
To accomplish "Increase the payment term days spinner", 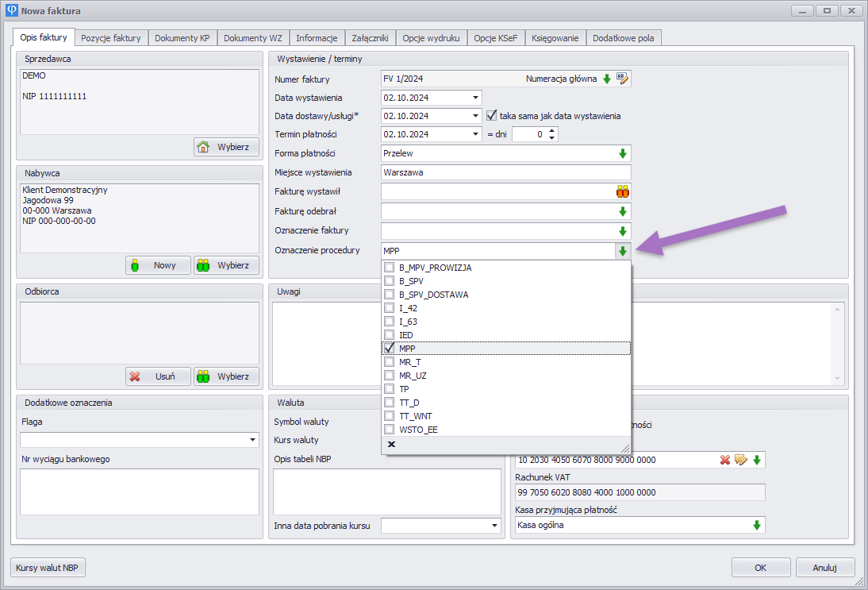I will coord(553,131).
